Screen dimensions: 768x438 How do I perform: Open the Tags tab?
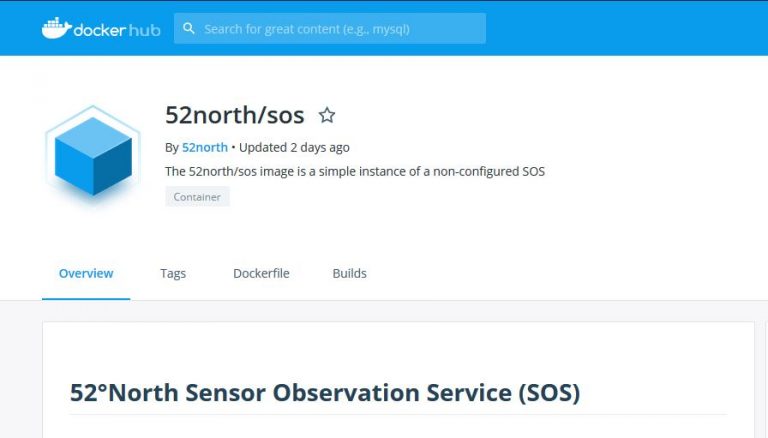(173, 273)
